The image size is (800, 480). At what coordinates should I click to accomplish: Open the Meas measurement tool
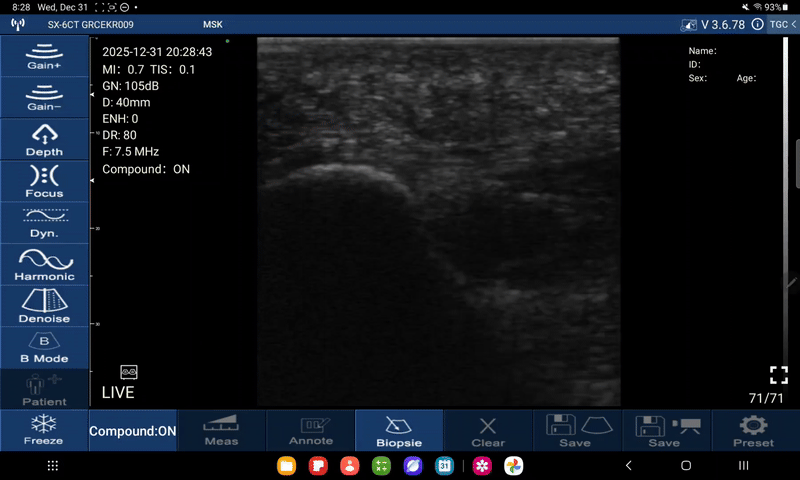(x=221, y=431)
